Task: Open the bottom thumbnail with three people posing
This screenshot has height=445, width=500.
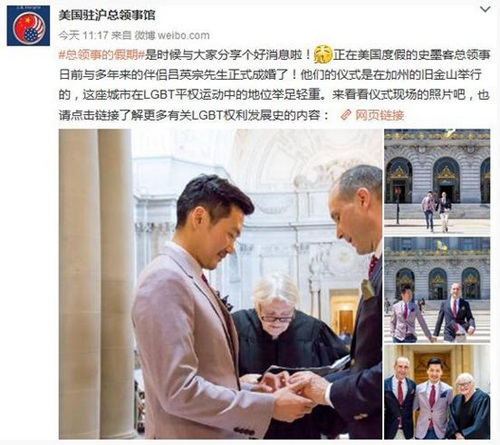Action: click(437, 392)
